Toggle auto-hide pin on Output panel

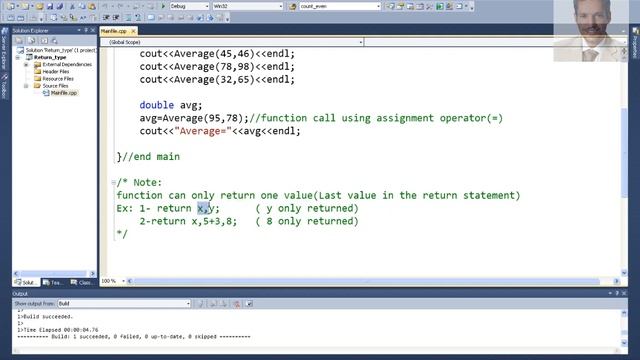click(x=617, y=293)
